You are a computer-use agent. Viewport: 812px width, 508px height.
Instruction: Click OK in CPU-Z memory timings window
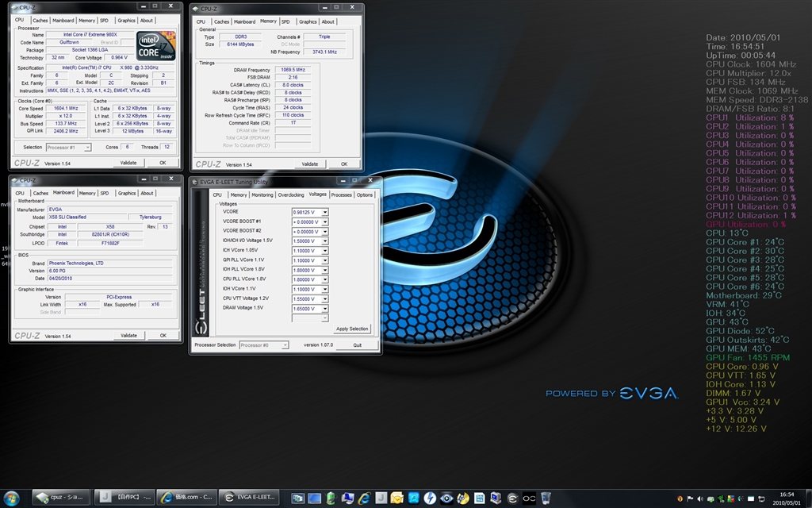pyautogui.click(x=344, y=164)
